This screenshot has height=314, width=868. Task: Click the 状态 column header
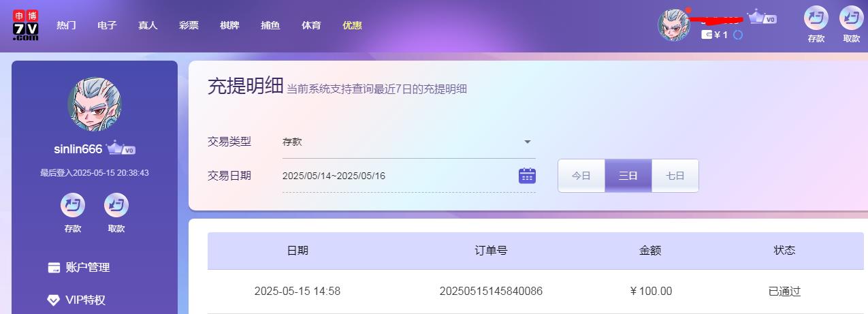[784, 250]
